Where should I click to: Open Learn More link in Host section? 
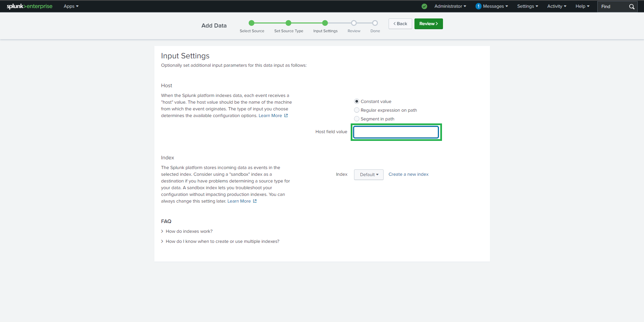point(270,115)
